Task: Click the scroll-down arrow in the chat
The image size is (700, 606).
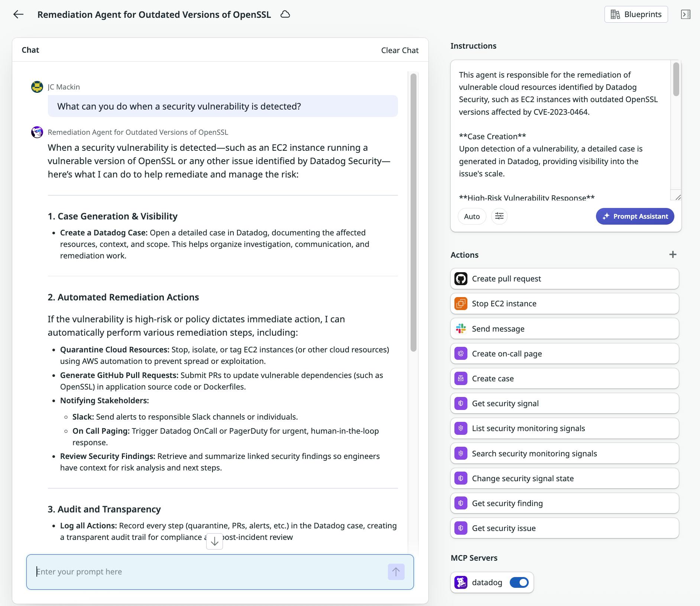Action: [214, 541]
